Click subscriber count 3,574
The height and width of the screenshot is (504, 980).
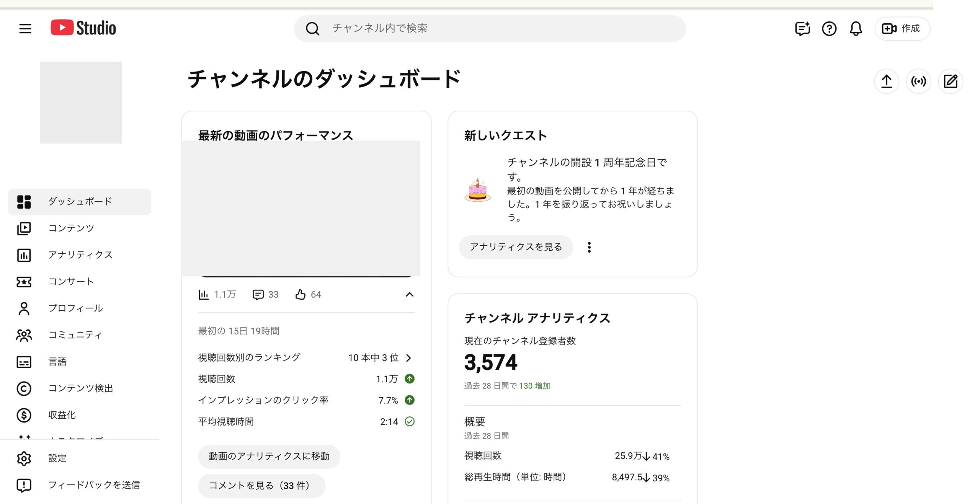(490, 362)
